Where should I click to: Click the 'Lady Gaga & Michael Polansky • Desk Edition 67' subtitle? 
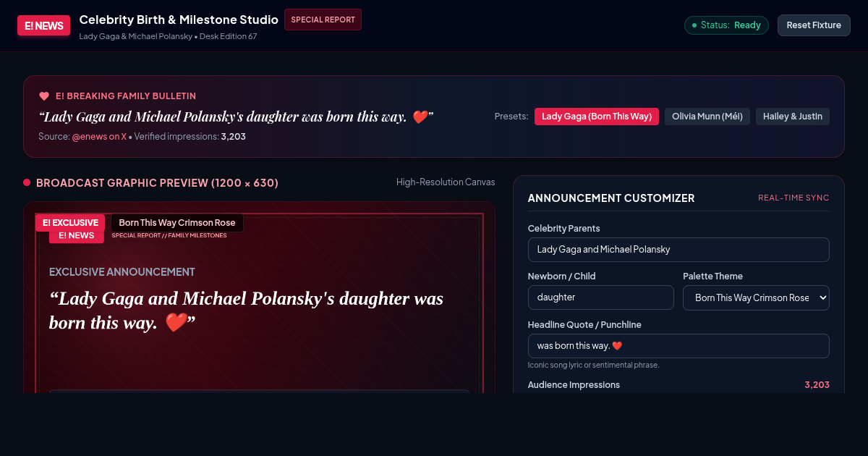pyautogui.click(x=168, y=36)
